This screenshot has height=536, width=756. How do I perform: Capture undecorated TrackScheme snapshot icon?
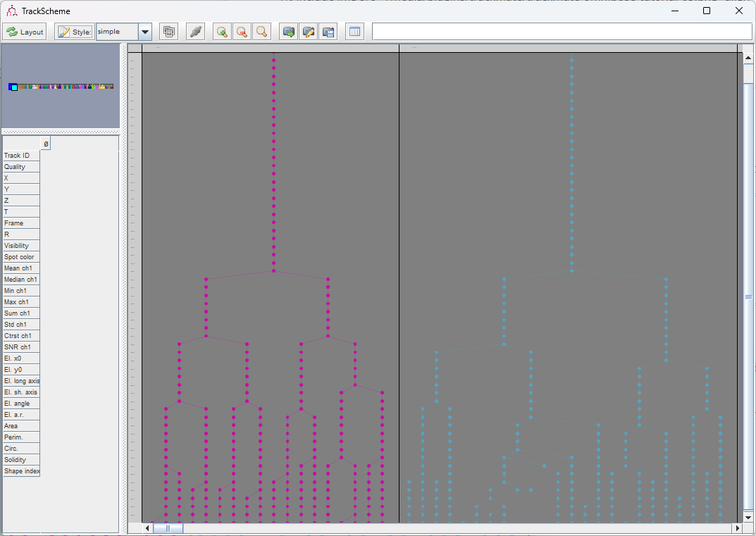click(288, 32)
